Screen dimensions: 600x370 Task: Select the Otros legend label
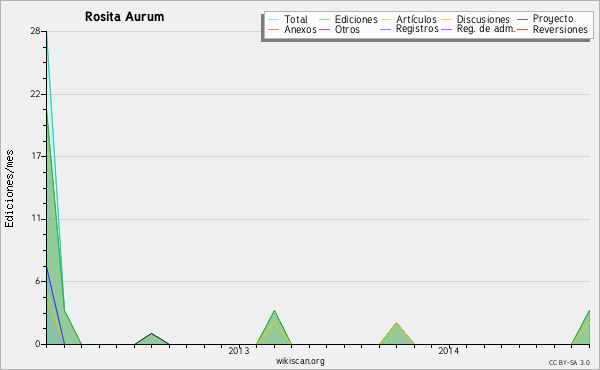point(347,29)
